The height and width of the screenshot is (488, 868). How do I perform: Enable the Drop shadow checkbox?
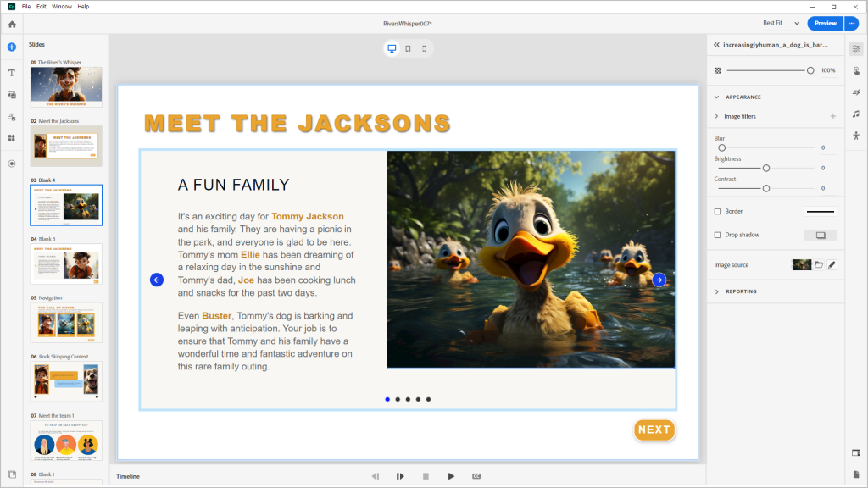click(x=718, y=235)
